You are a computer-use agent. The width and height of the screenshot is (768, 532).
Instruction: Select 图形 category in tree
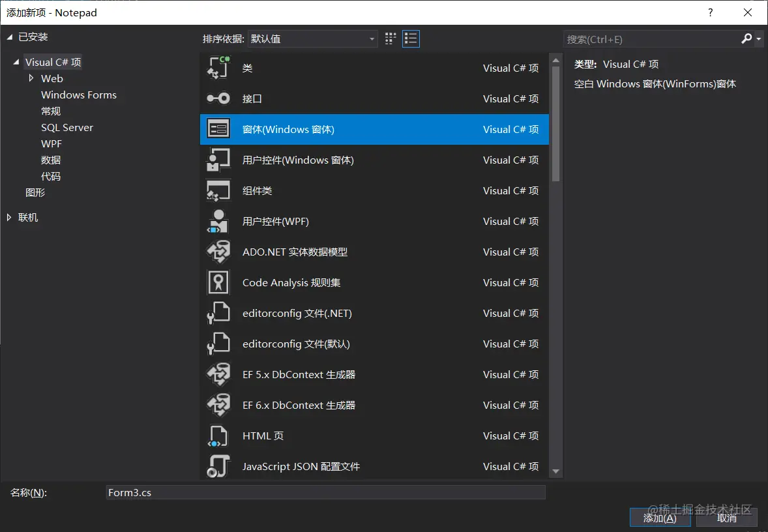click(35, 192)
